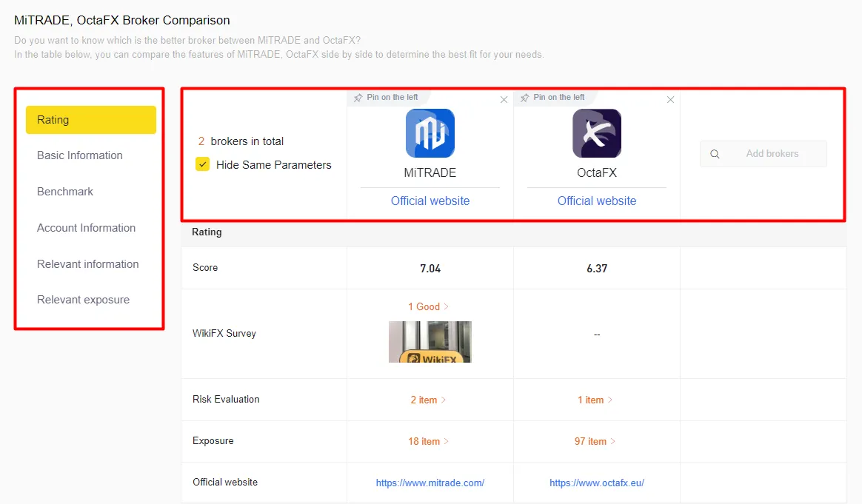862x504 pixels.
Task: Click the Exposure row label
Action: (x=213, y=441)
